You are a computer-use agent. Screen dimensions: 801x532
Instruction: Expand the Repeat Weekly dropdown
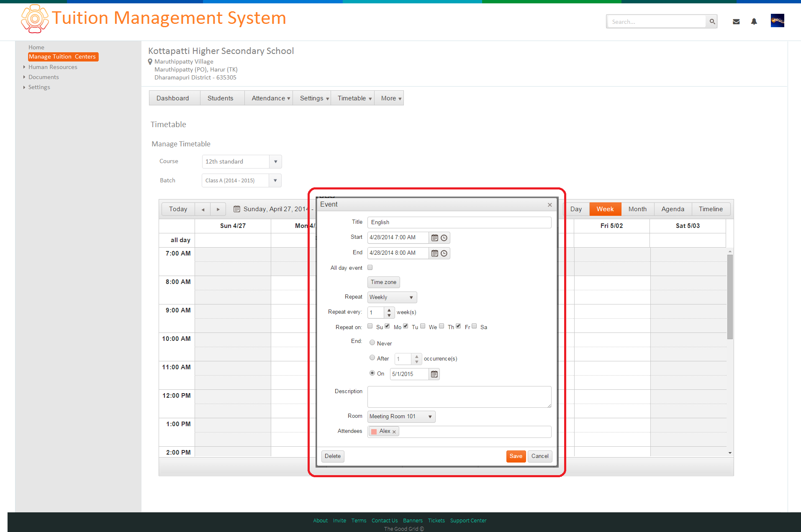392,297
